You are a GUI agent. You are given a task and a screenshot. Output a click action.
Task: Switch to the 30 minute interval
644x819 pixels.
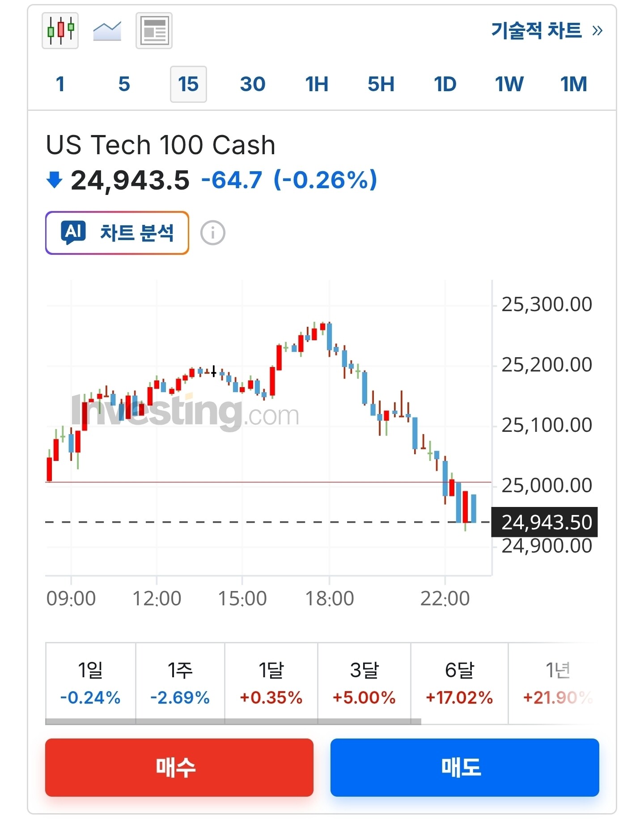point(253,84)
